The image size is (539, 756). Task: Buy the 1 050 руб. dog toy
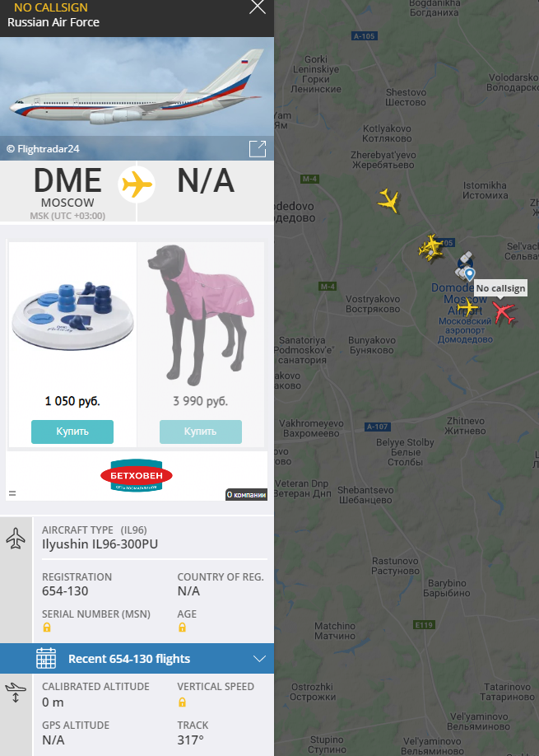tap(72, 432)
